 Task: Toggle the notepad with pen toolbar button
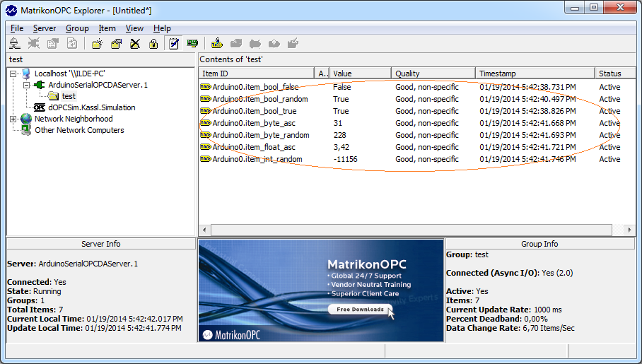tap(174, 43)
